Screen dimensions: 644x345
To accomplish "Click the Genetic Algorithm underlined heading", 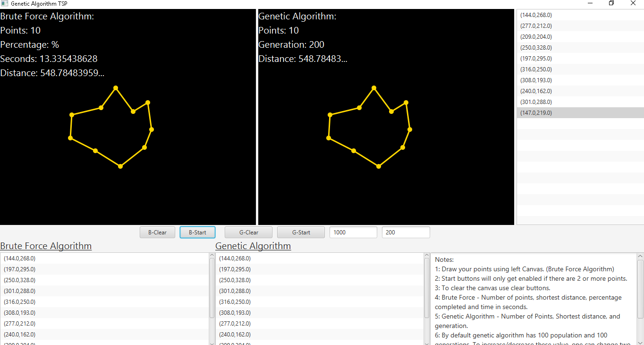I will (x=253, y=246).
